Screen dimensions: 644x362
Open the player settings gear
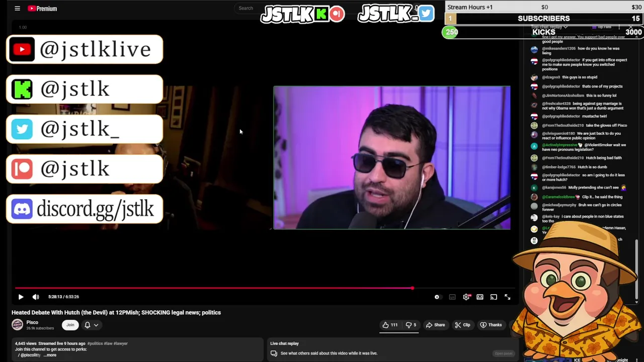[466, 297]
